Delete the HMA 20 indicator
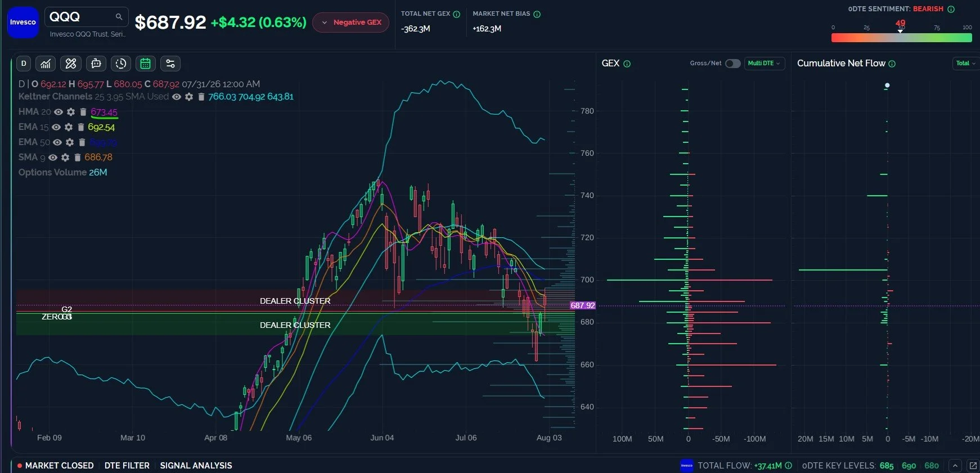Viewport: 980px width, 473px height. [x=83, y=112]
